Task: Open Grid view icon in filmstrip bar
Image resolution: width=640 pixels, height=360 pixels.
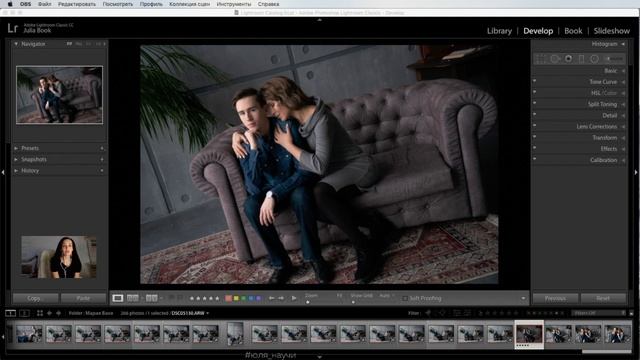Action: pos(40,313)
